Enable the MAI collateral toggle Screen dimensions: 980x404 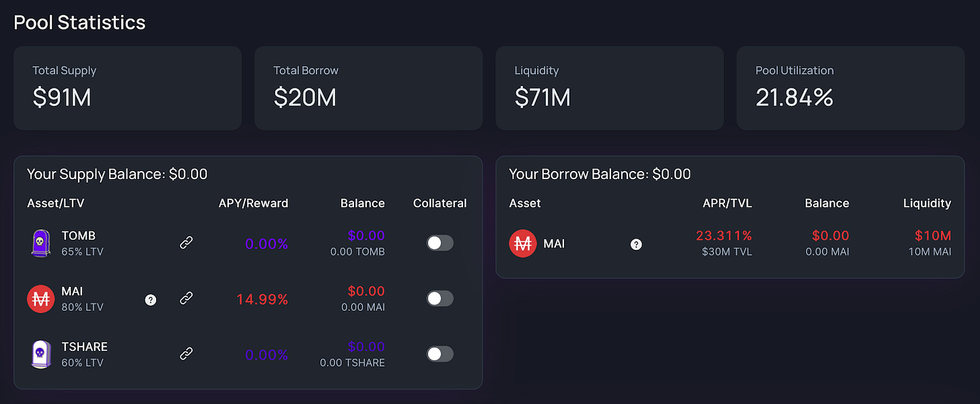[440, 298]
